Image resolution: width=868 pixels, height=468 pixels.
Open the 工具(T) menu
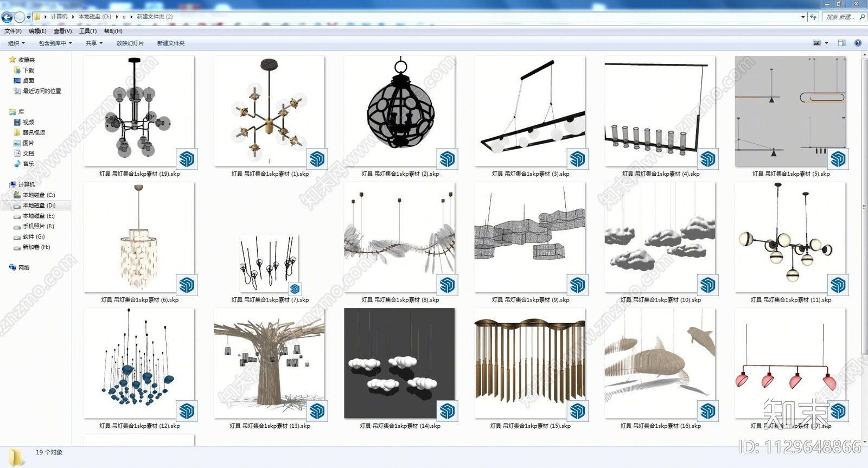click(88, 31)
